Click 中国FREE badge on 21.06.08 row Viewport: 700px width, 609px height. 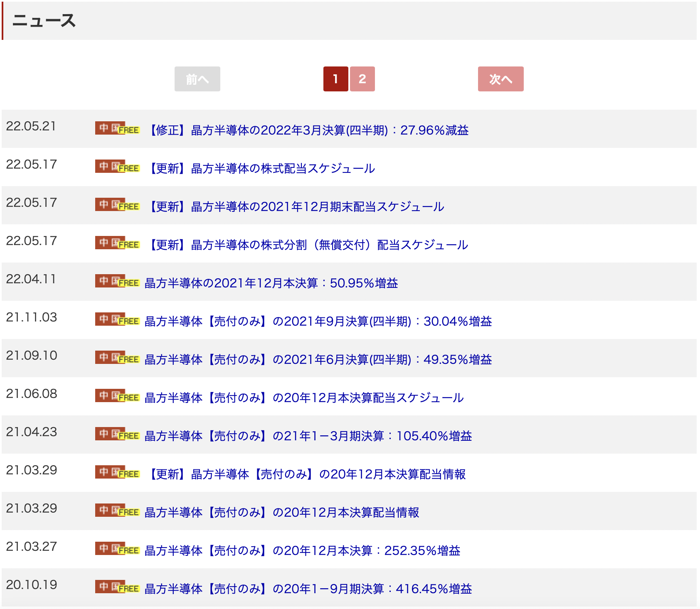tap(118, 396)
